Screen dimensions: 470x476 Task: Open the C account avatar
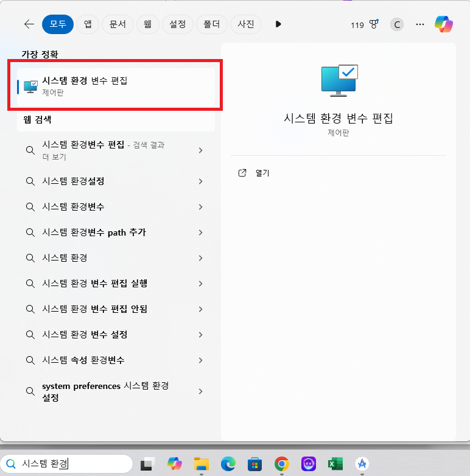397,24
